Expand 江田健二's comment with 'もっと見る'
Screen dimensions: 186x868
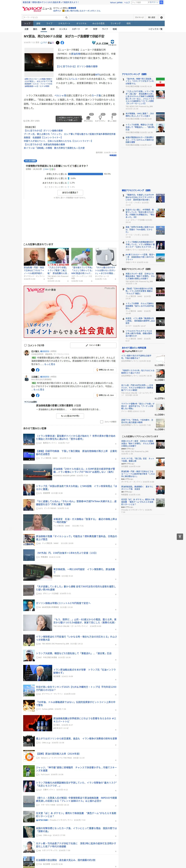pyautogui.click(x=39, y=390)
